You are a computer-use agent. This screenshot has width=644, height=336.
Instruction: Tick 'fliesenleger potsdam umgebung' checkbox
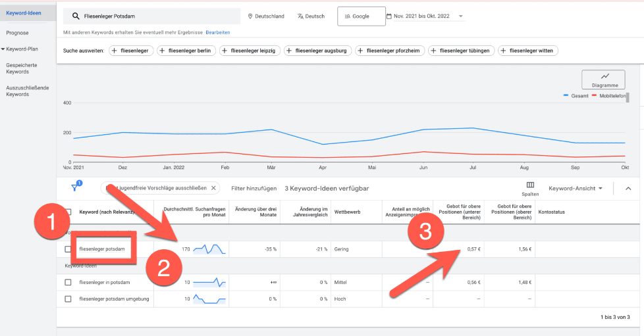click(68, 299)
